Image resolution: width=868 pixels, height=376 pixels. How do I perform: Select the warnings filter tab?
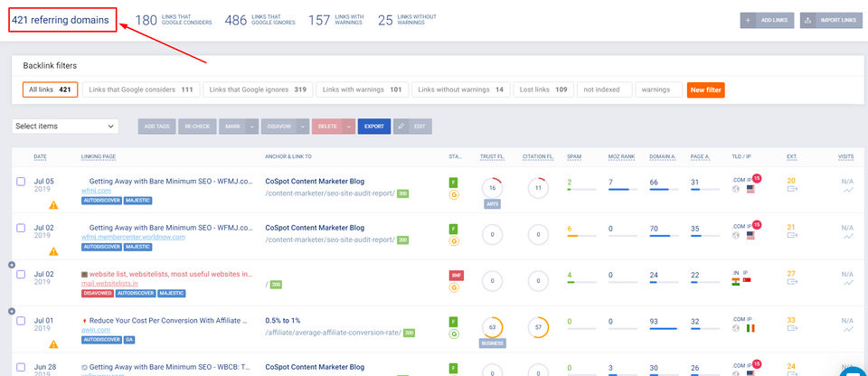tap(658, 89)
